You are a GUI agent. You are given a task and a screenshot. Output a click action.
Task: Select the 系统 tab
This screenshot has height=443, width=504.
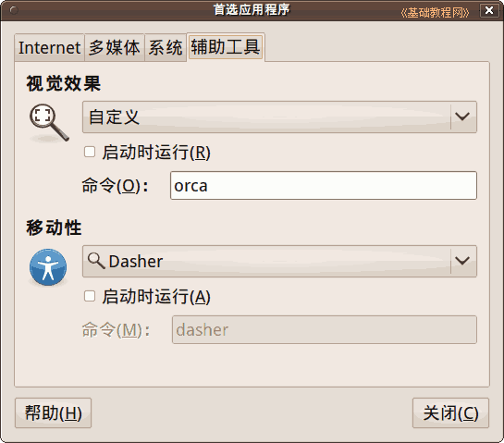coord(166,47)
